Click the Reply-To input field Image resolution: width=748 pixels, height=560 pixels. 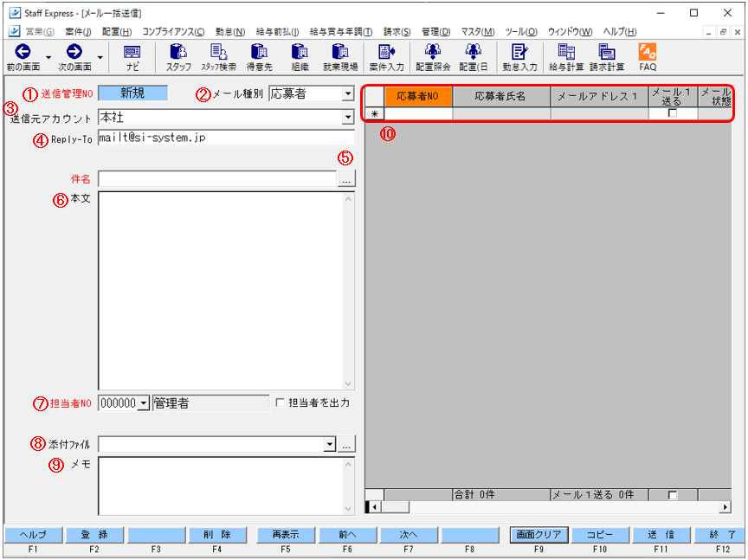tap(226, 138)
